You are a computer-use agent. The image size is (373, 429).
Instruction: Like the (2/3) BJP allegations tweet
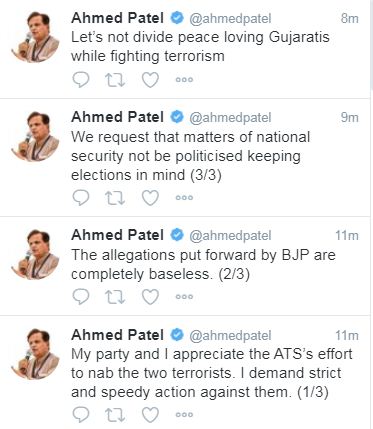coord(150,297)
